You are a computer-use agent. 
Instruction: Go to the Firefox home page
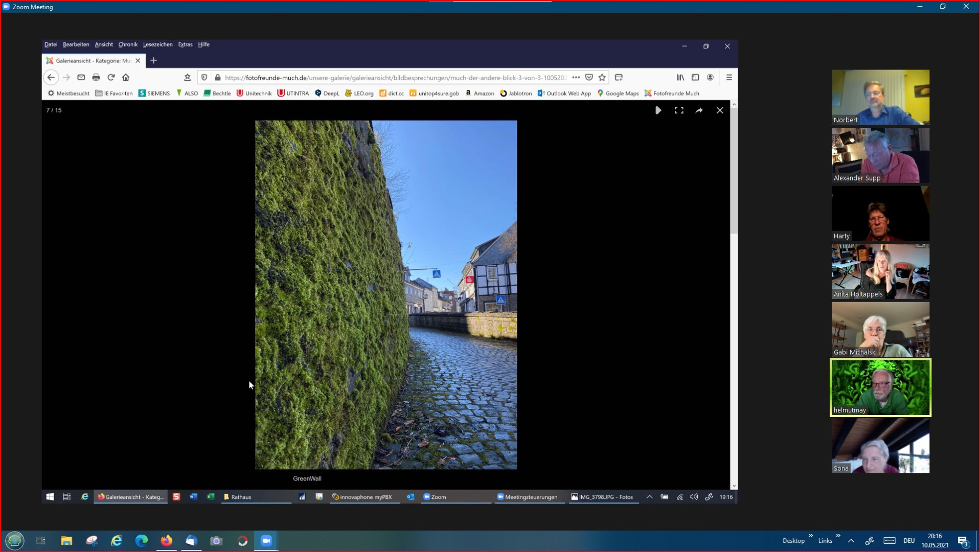coord(126,78)
